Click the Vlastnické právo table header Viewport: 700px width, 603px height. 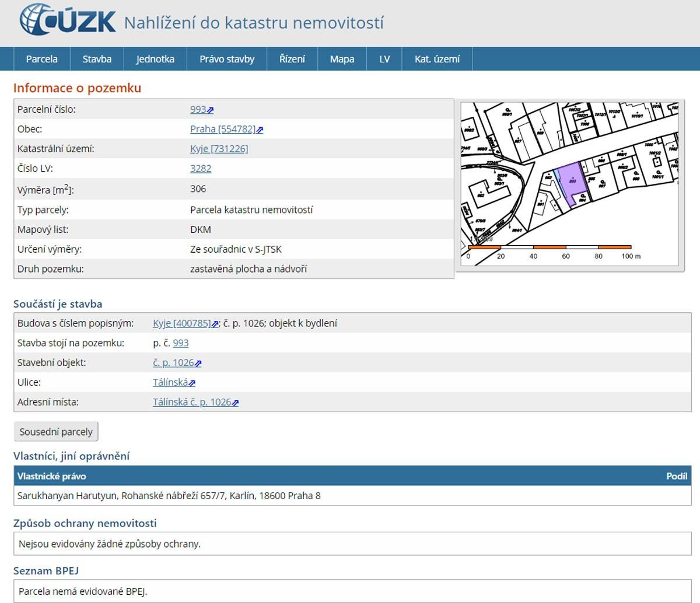pyautogui.click(x=51, y=476)
